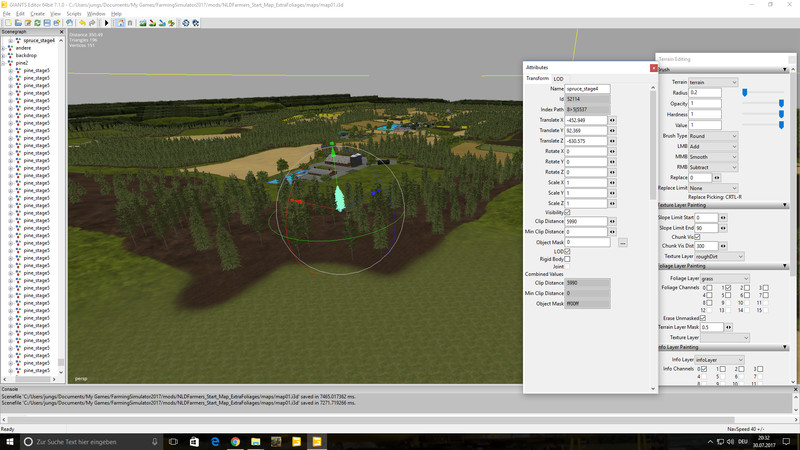Click the Name field containing spruce_stage4
Viewport: 800px width, 450px height.
tap(587, 89)
